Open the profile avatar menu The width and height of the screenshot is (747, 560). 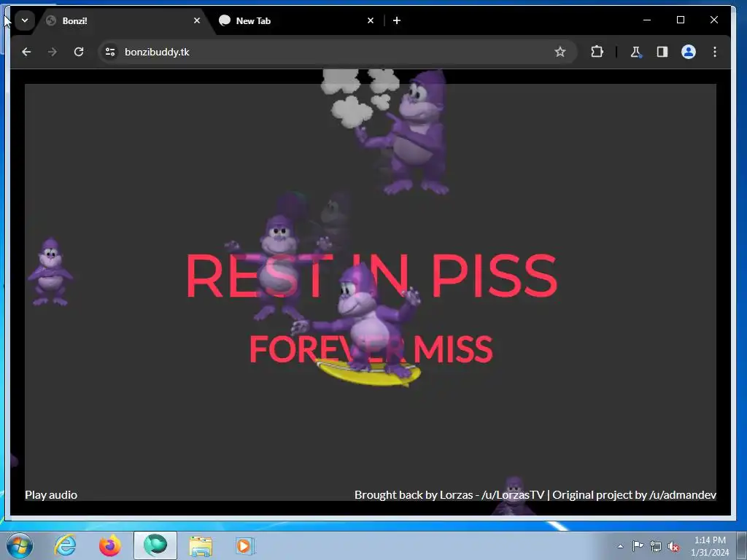click(x=689, y=52)
